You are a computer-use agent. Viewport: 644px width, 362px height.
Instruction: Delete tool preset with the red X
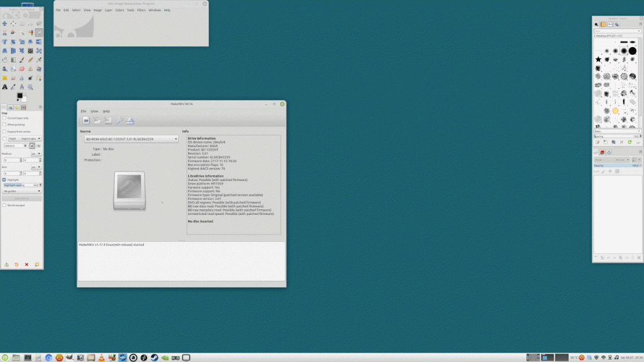pos(26,265)
